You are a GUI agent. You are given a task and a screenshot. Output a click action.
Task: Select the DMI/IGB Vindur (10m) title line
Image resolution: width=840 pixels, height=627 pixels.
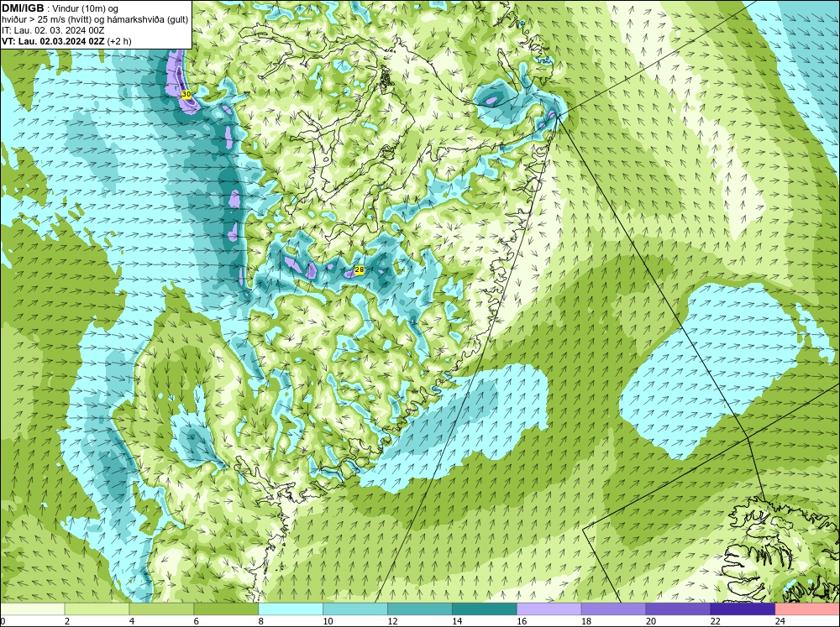[x=60, y=8]
